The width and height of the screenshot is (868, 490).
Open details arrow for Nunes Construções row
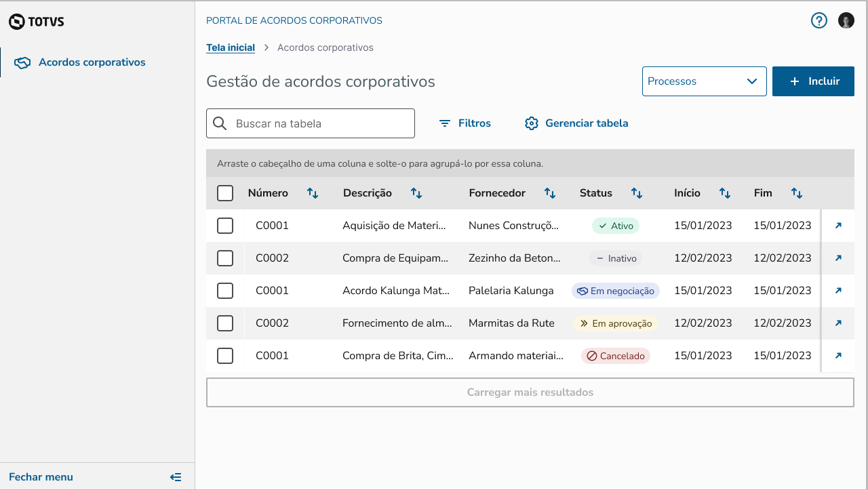click(x=838, y=226)
